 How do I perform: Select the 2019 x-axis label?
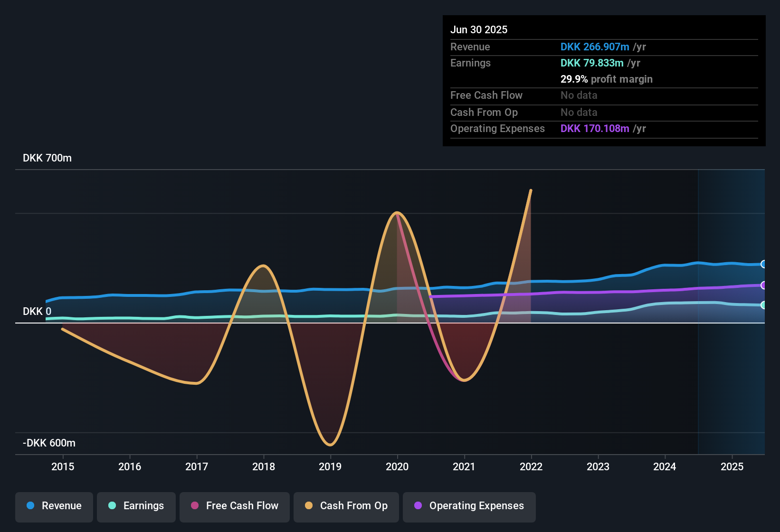[x=330, y=467]
